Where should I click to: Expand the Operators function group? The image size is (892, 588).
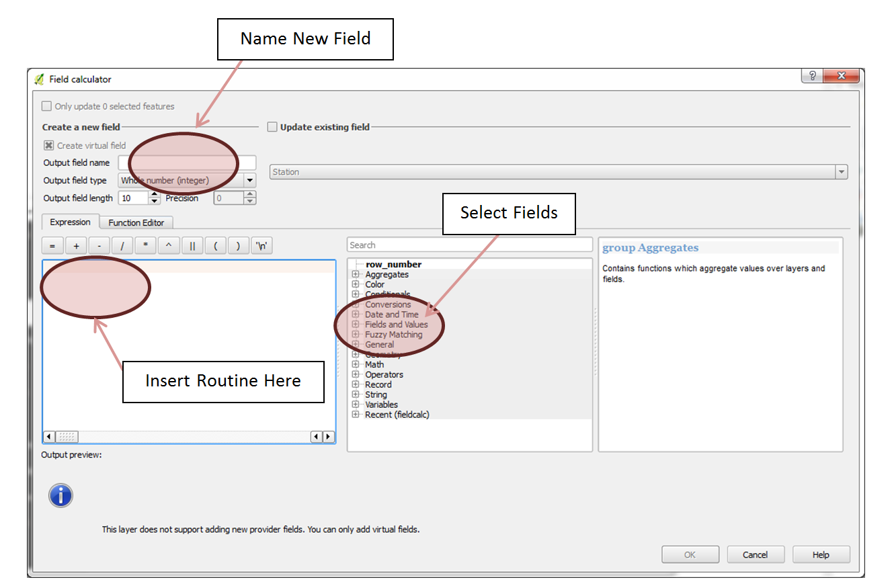coord(356,374)
